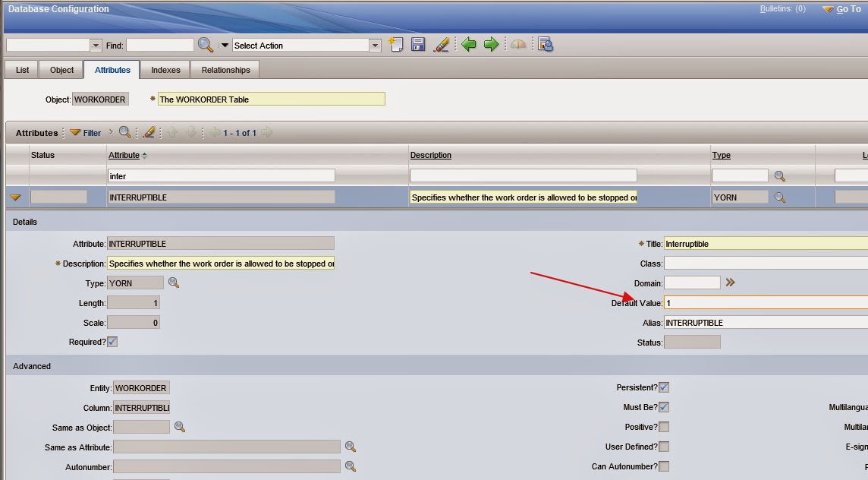Click the Domain input field
The image size is (868, 480).
[692, 283]
